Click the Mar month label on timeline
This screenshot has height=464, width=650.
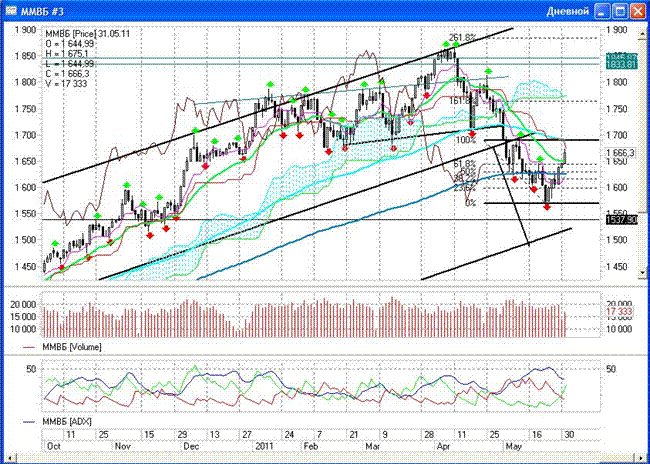tap(373, 446)
